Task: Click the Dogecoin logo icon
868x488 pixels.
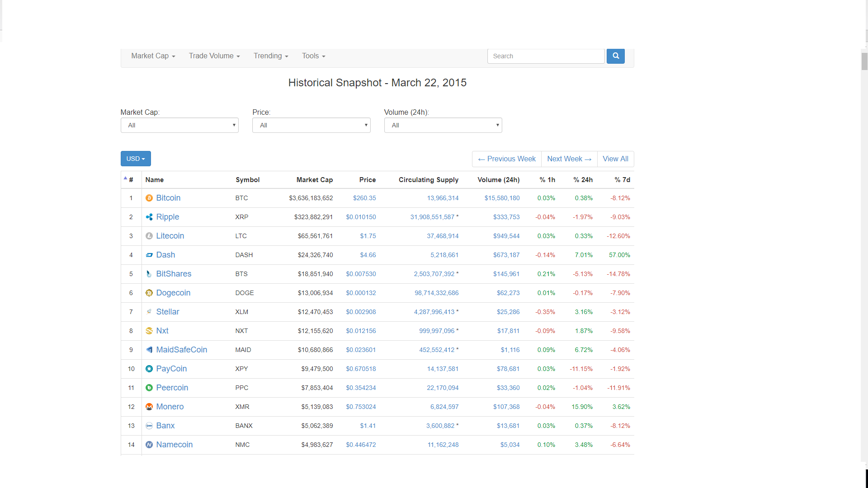Action: pyautogui.click(x=149, y=293)
